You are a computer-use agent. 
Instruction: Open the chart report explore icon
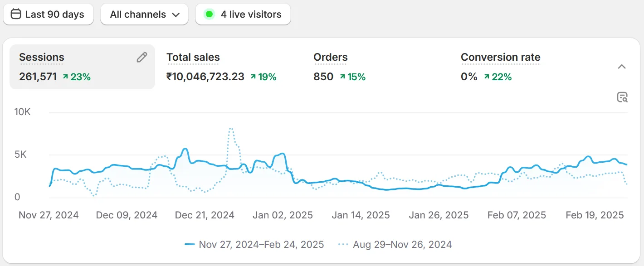pos(622,97)
